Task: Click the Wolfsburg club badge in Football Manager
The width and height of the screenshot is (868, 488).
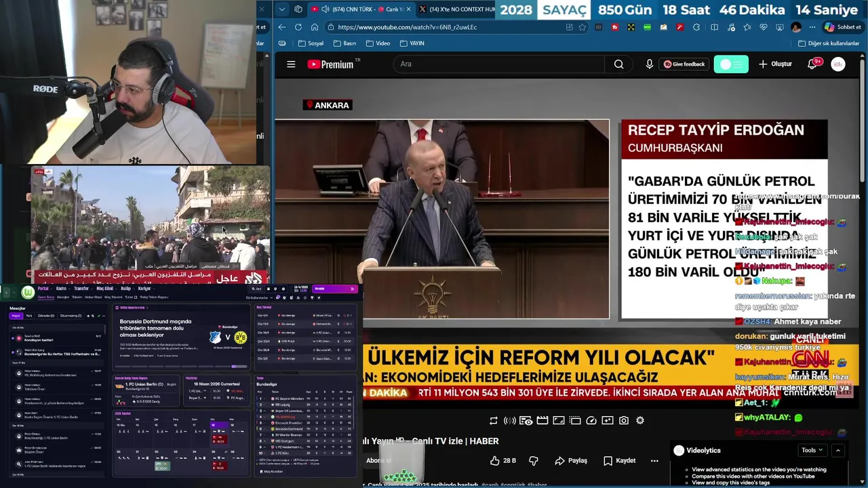Action: 28,292
